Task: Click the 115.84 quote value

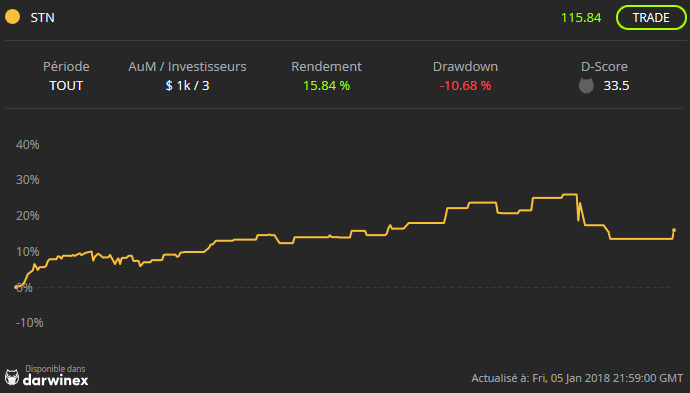Action: pyautogui.click(x=581, y=18)
